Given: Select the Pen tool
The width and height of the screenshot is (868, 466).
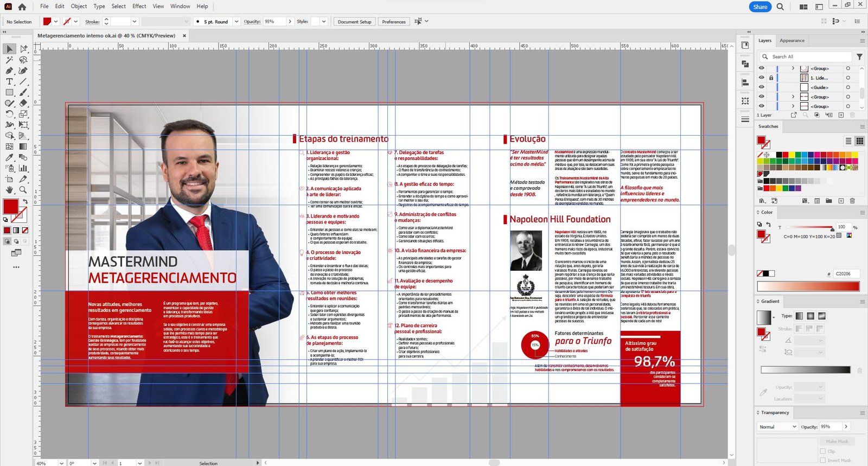Looking at the screenshot, I should pyautogui.click(x=10, y=71).
